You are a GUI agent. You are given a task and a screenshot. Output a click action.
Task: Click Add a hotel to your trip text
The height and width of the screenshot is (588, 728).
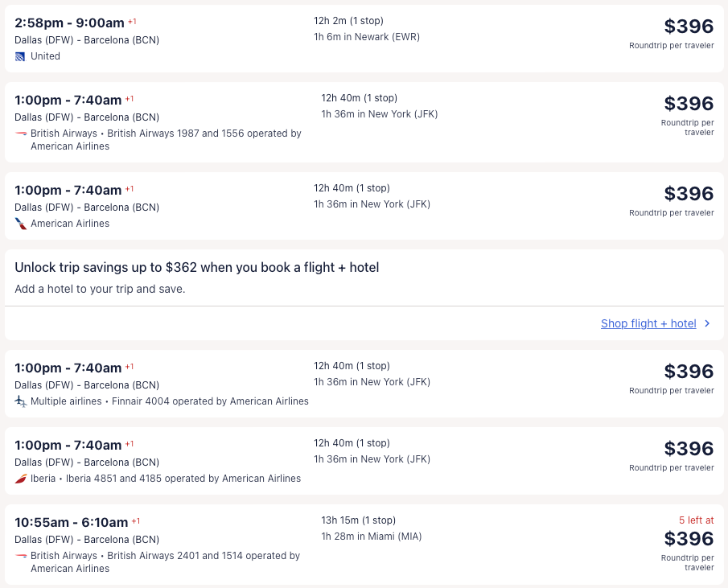pos(100,289)
